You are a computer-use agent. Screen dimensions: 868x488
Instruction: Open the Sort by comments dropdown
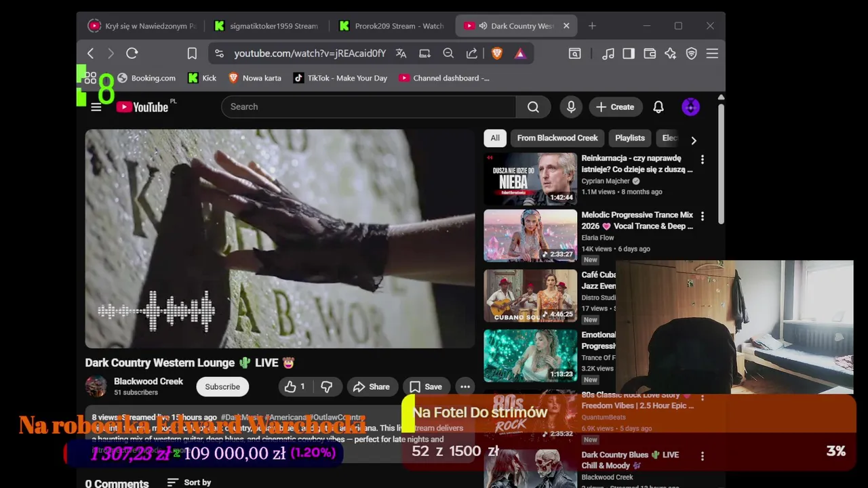click(x=189, y=483)
